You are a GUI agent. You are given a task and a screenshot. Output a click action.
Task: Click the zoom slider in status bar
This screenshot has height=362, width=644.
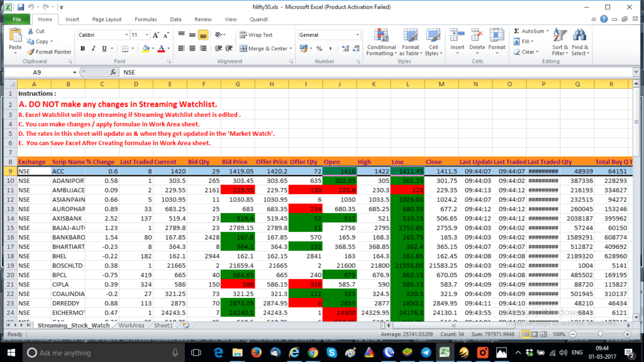[x=600, y=334]
